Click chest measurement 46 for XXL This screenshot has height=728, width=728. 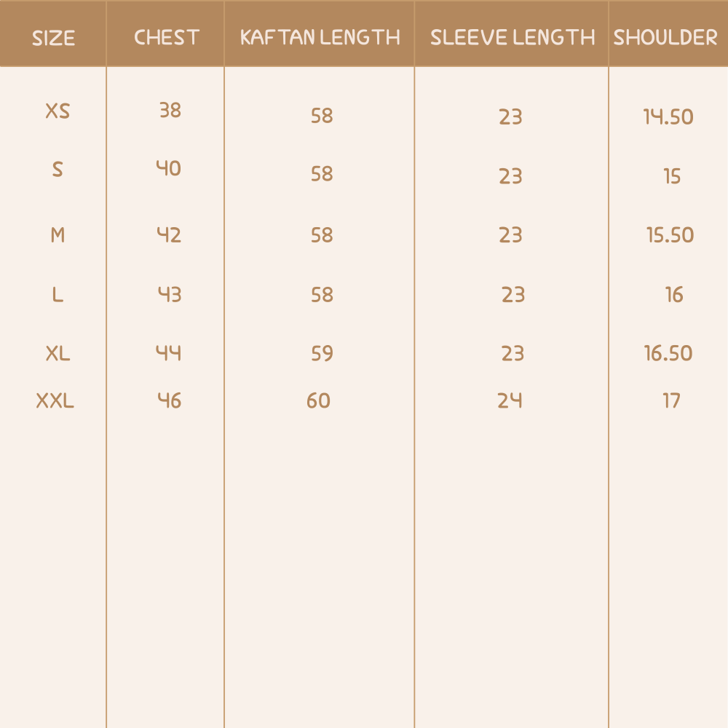point(170,400)
